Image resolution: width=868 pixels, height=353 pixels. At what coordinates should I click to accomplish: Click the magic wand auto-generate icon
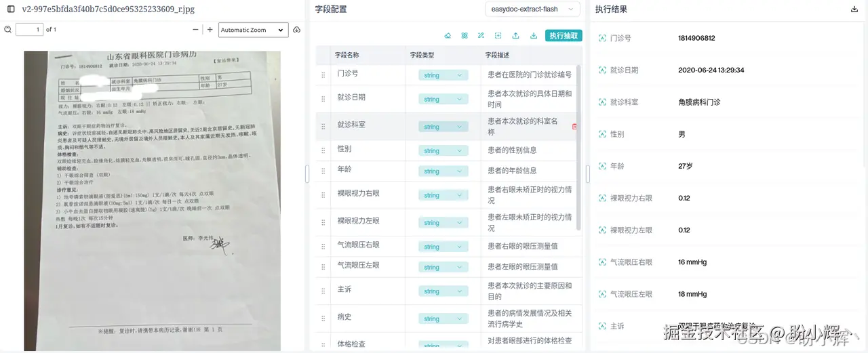(x=481, y=36)
